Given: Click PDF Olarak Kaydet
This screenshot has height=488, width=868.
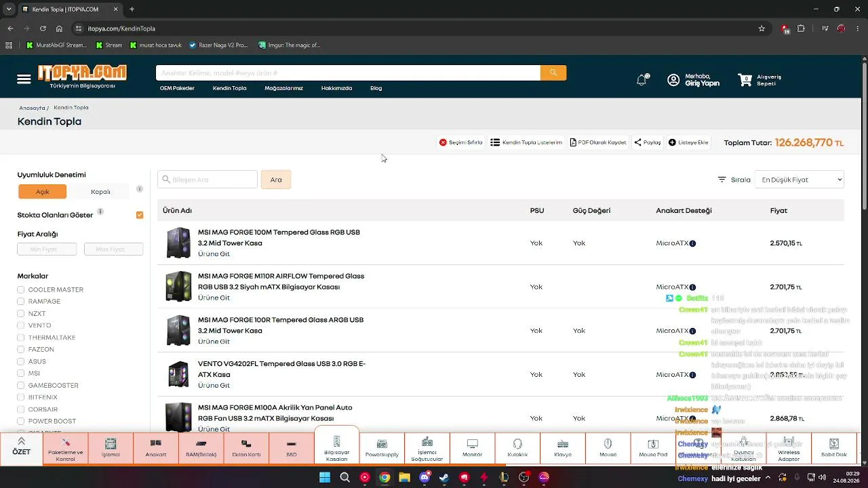Looking at the screenshot, I should (x=598, y=142).
